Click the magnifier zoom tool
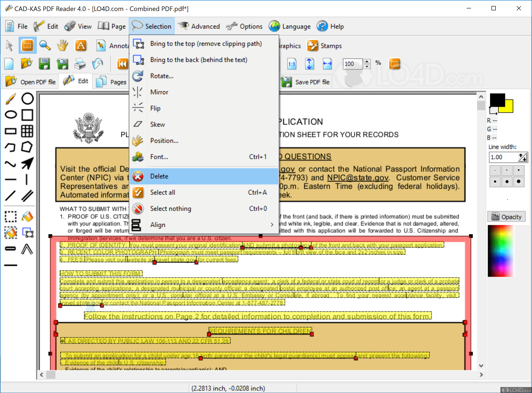532x393 pixels. point(45,45)
